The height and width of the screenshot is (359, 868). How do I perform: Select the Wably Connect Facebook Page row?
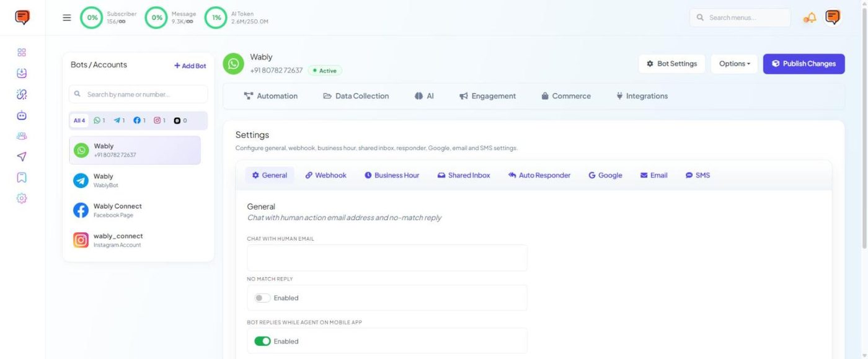point(135,210)
